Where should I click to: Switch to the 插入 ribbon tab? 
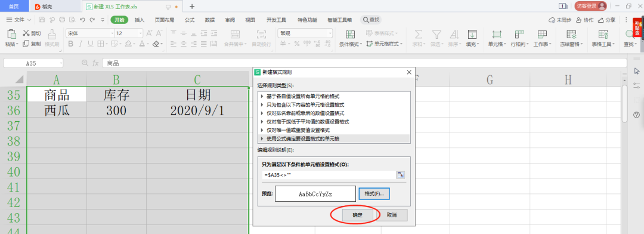point(140,20)
